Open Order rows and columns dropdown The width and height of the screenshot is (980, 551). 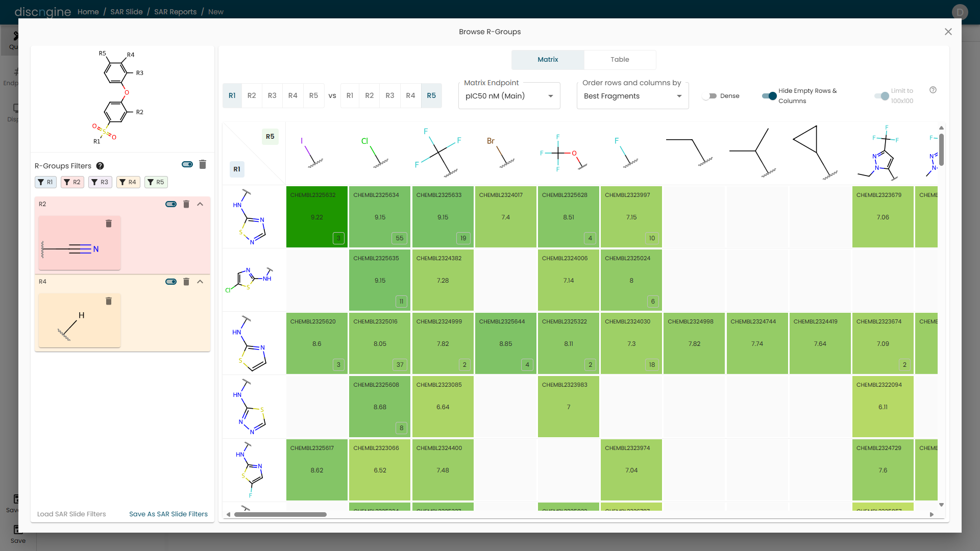click(x=632, y=96)
